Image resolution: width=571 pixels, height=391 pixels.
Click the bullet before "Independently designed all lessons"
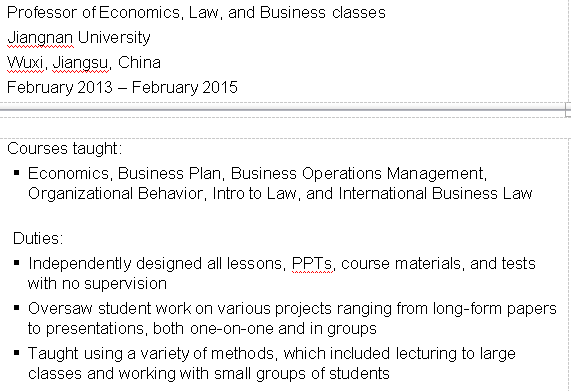coord(16,263)
